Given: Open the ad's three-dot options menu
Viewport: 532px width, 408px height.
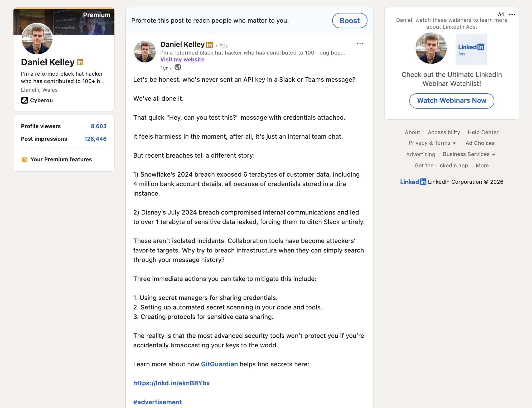Looking at the screenshot, I should pyautogui.click(x=512, y=15).
